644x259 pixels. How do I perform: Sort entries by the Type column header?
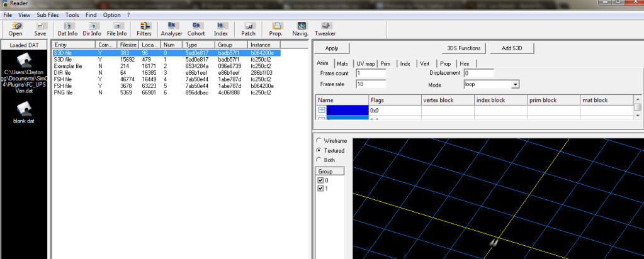pyautogui.click(x=199, y=45)
